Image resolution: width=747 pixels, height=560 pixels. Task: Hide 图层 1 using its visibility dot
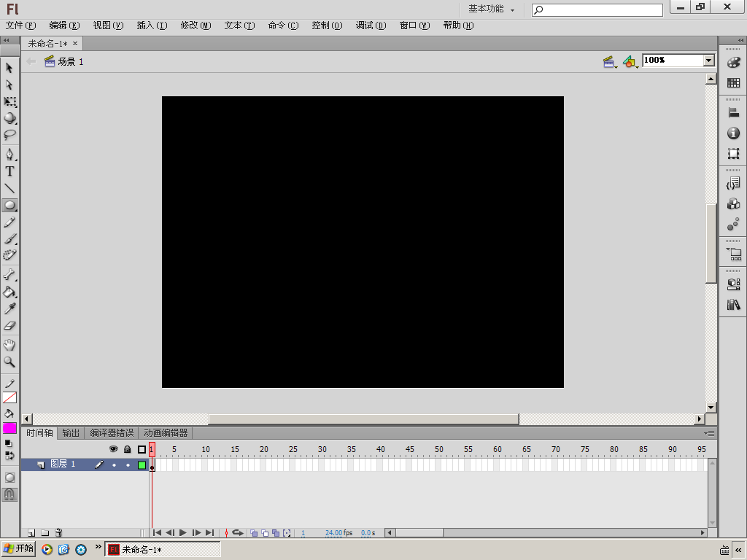[x=114, y=464]
